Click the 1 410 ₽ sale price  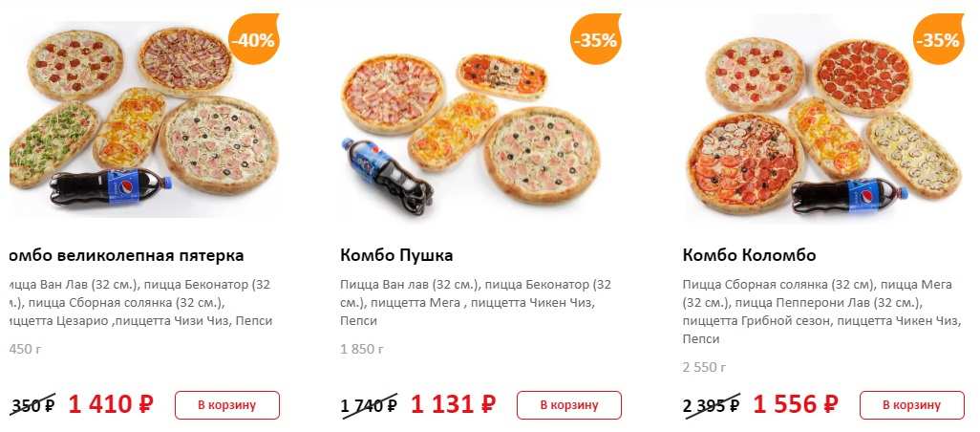click(x=110, y=404)
